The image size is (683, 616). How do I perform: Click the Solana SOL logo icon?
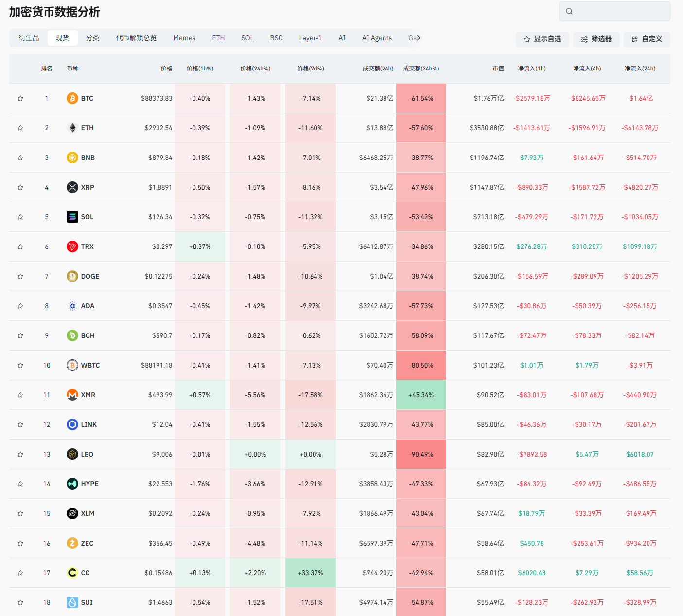(72, 217)
